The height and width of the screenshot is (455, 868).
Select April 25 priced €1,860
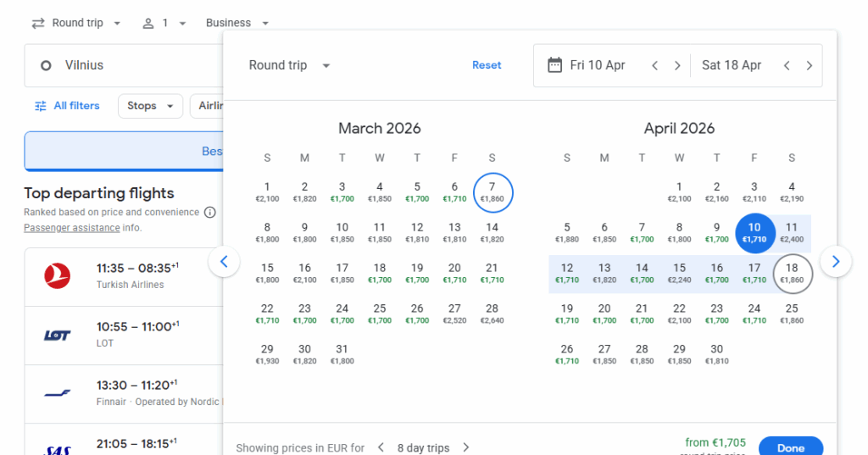tap(792, 314)
